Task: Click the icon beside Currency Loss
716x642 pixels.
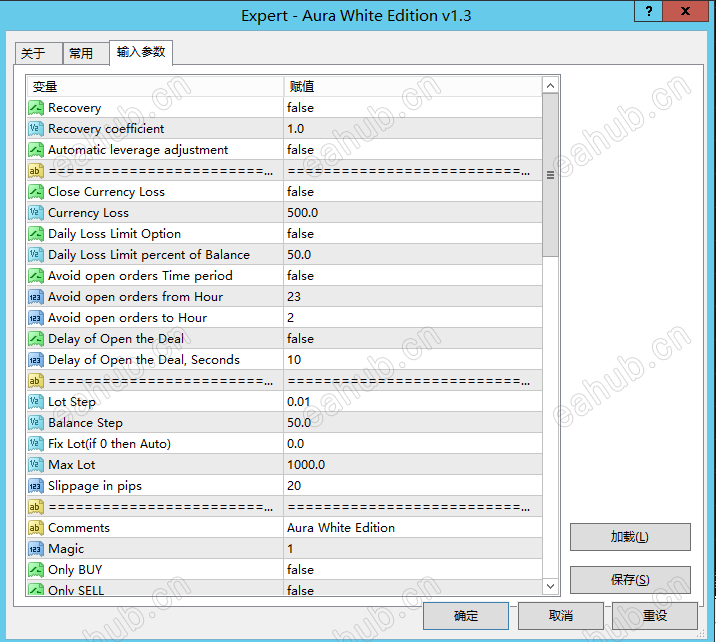Action: coord(36,213)
